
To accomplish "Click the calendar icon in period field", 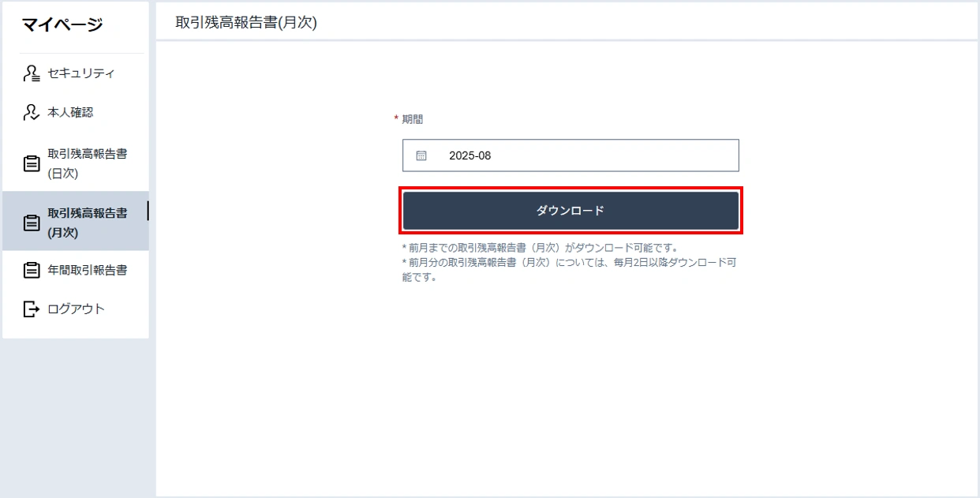I will [421, 155].
